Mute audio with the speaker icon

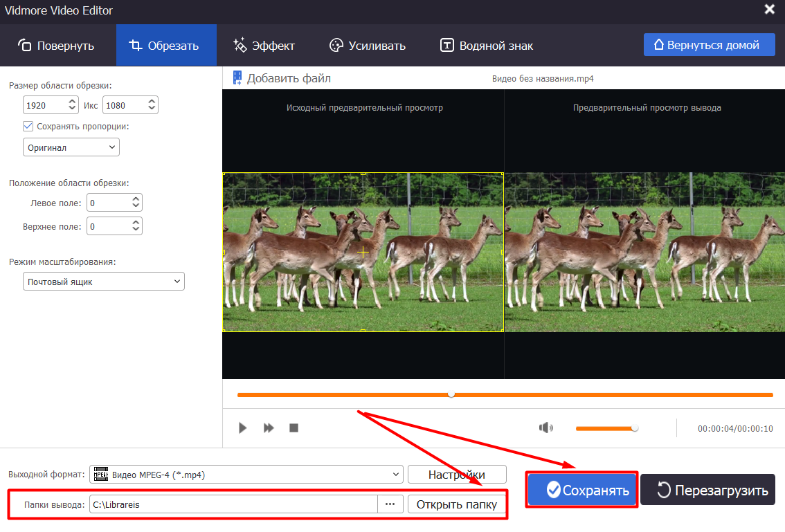546,428
